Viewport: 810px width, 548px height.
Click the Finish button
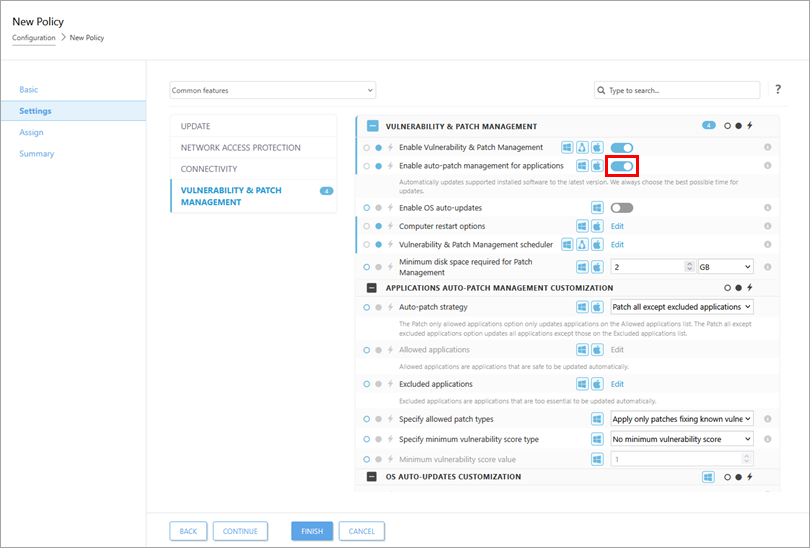point(312,531)
